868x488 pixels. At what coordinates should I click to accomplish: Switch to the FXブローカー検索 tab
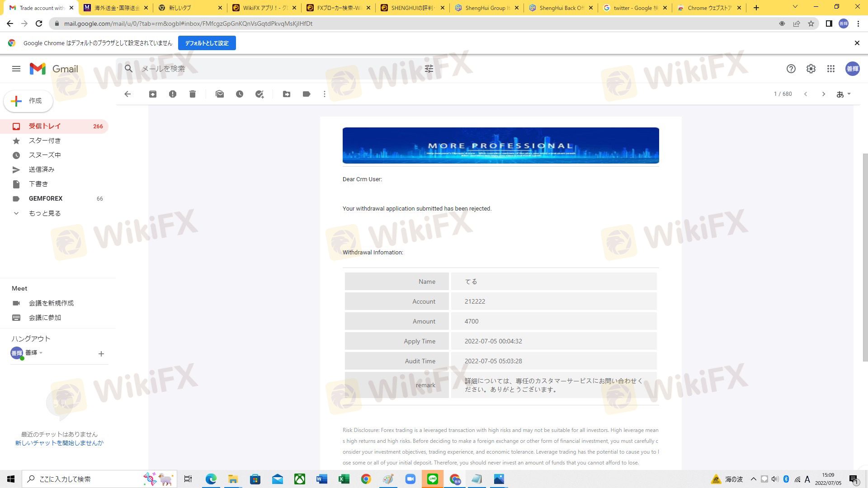[338, 8]
